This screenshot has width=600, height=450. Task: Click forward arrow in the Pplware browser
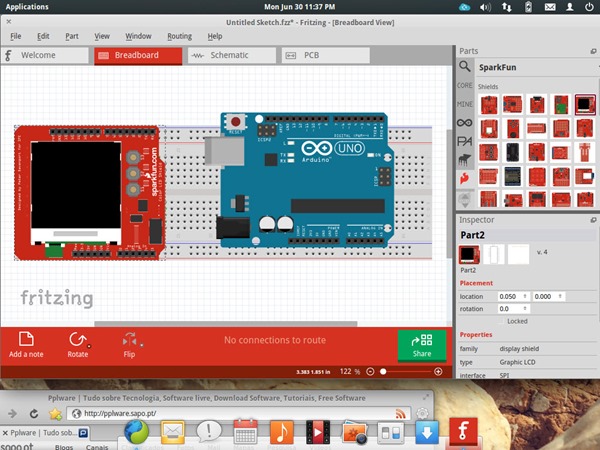[x=12, y=414]
